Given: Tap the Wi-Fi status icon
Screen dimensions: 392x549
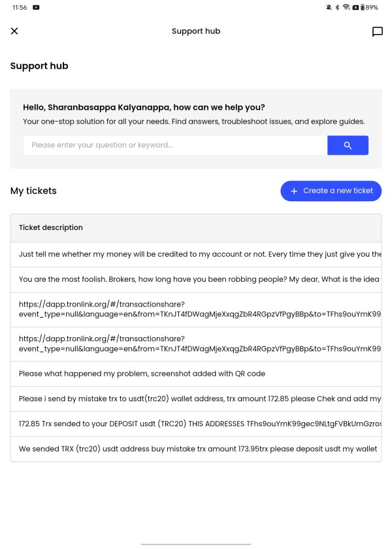Looking at the screenshot, I should pos(346,7).
